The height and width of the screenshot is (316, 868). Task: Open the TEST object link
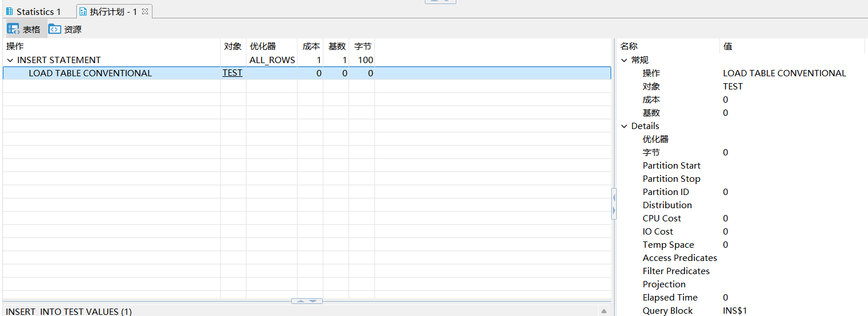click(x=232, y=73)
